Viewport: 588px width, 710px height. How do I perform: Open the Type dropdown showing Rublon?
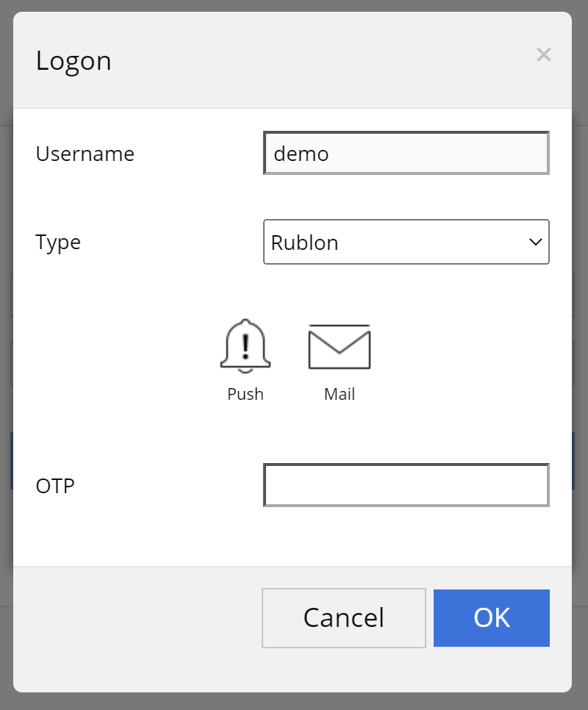pos(397,242)
